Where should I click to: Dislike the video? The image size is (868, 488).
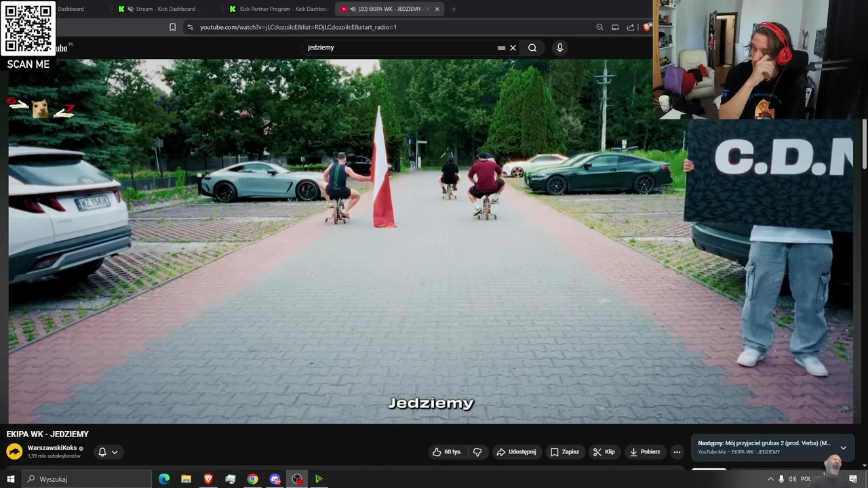(477, 452)
